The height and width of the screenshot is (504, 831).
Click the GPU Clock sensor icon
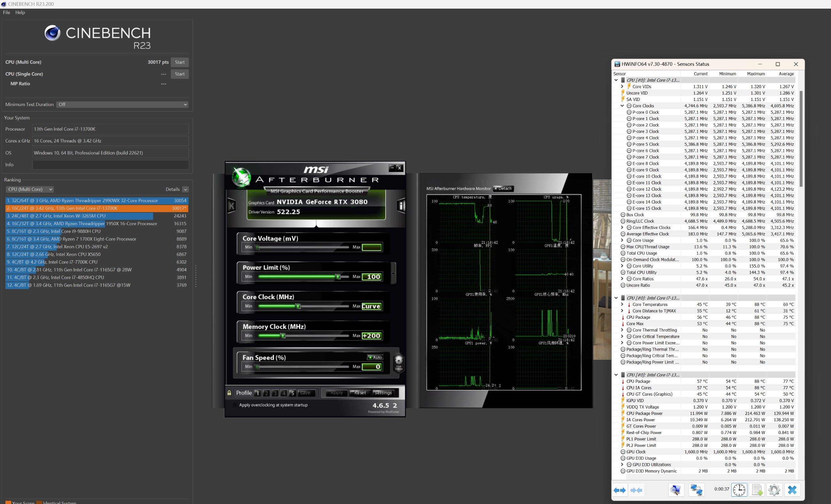(623, 452)
